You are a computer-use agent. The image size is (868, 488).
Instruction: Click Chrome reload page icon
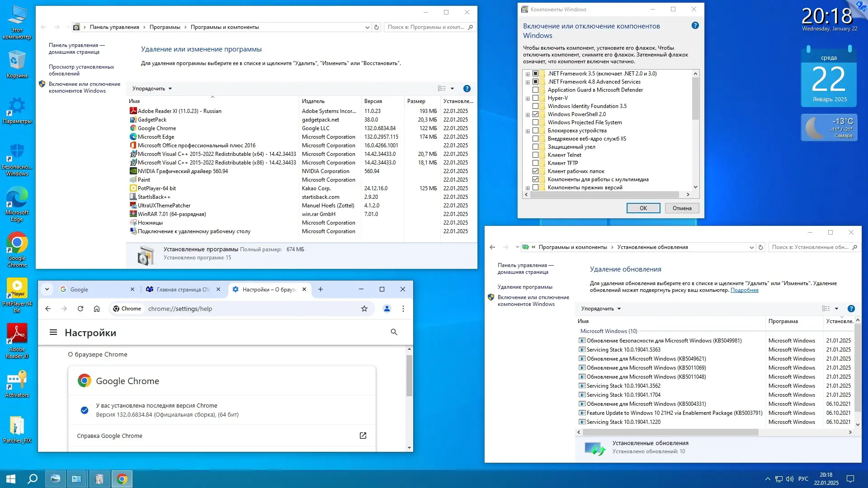(80, 309)
